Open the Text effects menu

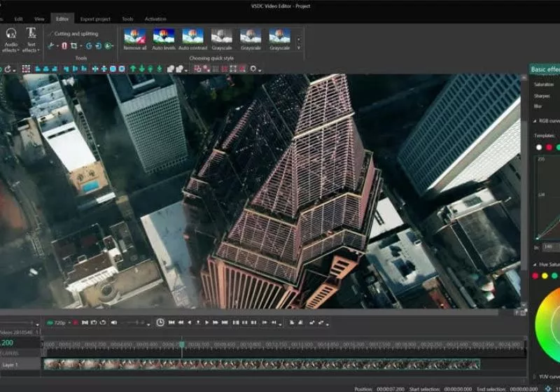click(31, 40)
